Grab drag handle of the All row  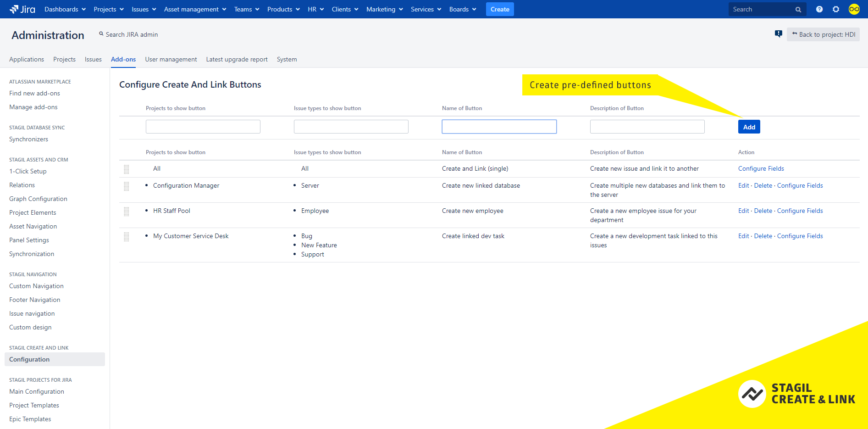127,169
